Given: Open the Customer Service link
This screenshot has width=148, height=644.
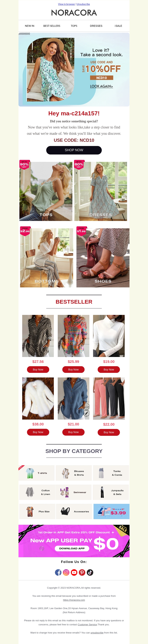Looking at the screenshot, I should pyautogui.click(x=87, y=624).
